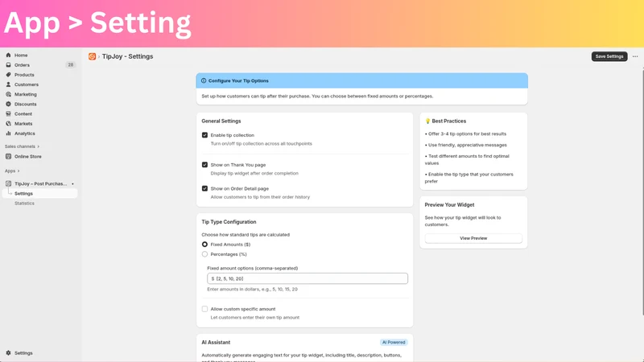Click 'Offer 3-4 tip options for best results'
Image resolution: width=644 pixels, height=362 pixels.
[467, 134]
